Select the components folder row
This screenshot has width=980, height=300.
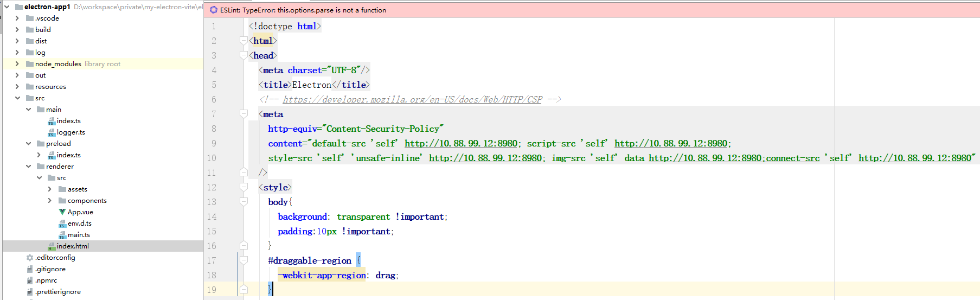pos(103,201)
